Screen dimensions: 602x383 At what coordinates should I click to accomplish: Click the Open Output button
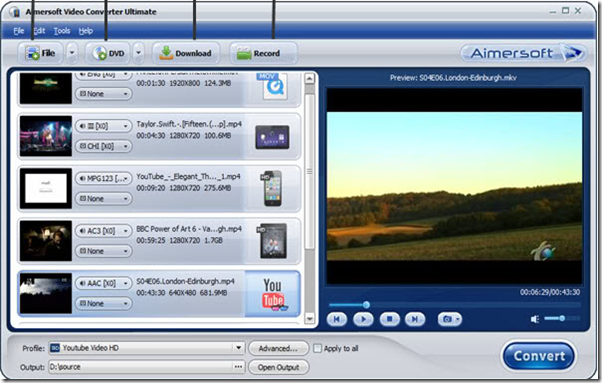point(278,367)
